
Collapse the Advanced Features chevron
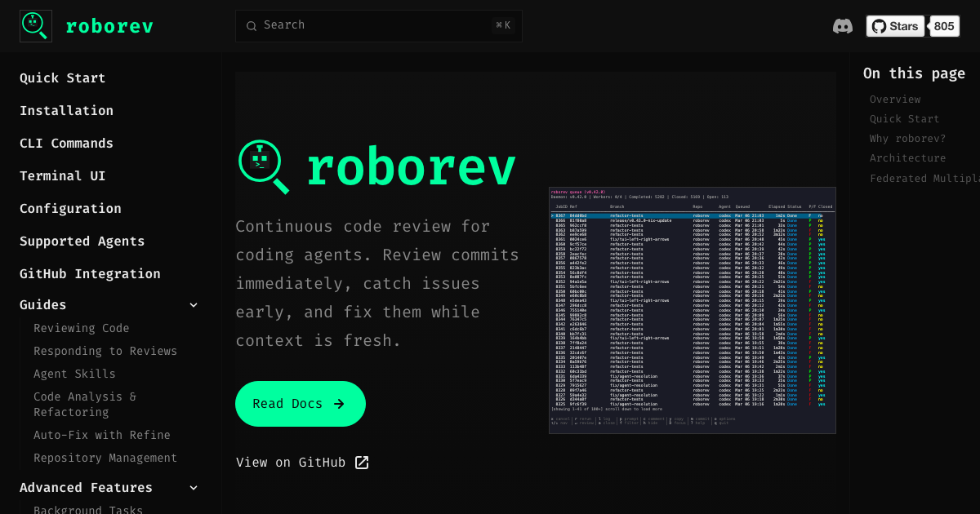[x=194, y=488]
